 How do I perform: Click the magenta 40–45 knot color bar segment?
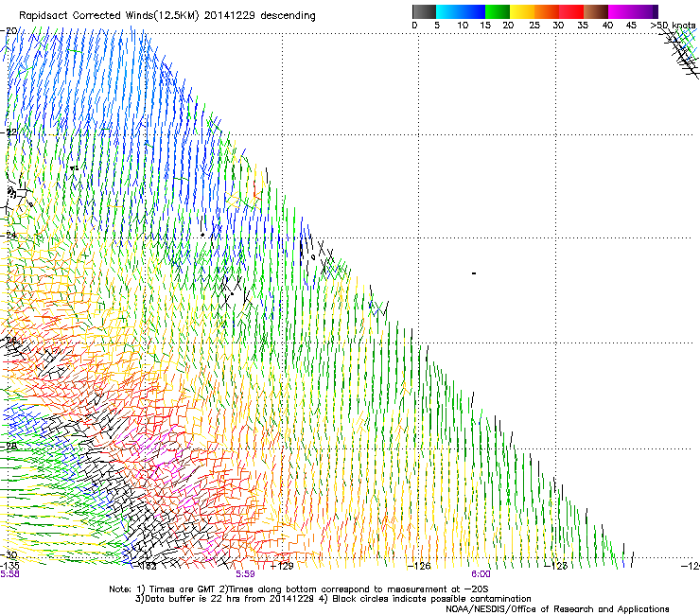coord(621,11)
